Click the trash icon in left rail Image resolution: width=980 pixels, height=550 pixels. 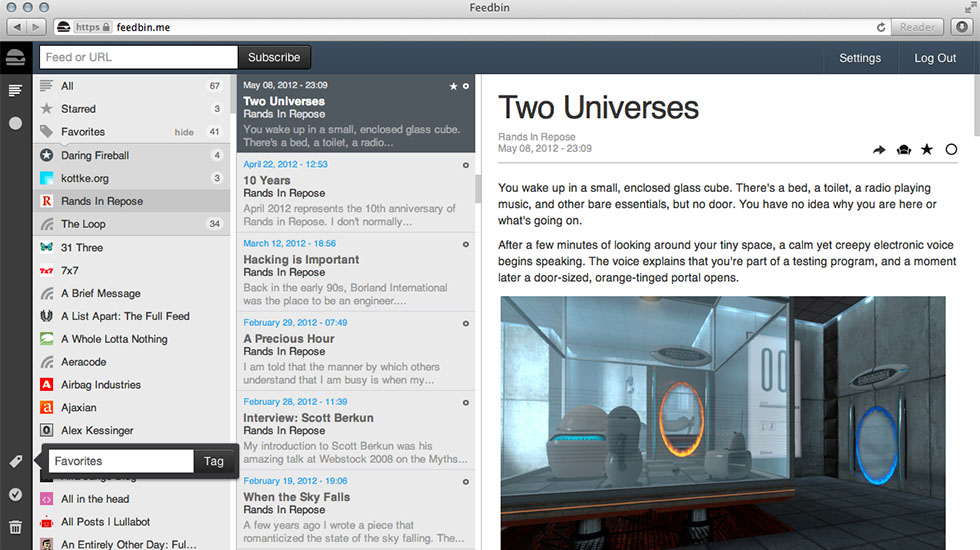click(16, 527)
